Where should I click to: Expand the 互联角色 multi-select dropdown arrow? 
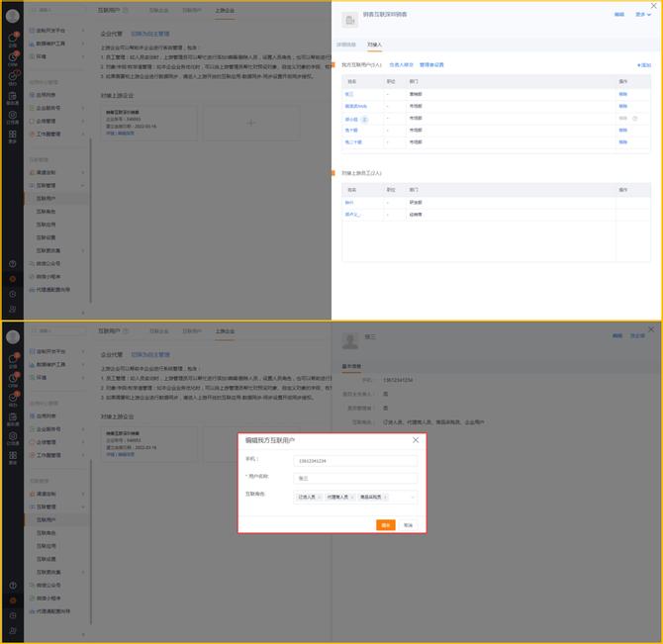pyautogui.click(x=413, y=497)
